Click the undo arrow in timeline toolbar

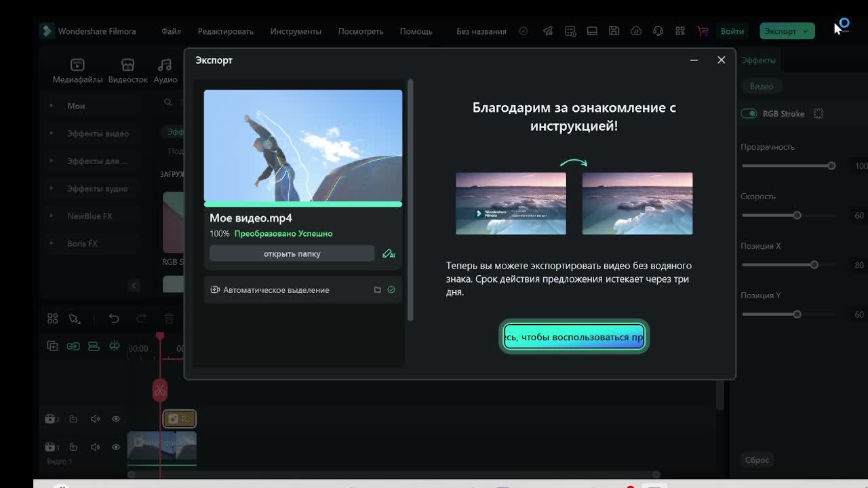click(x=114, y=319)
